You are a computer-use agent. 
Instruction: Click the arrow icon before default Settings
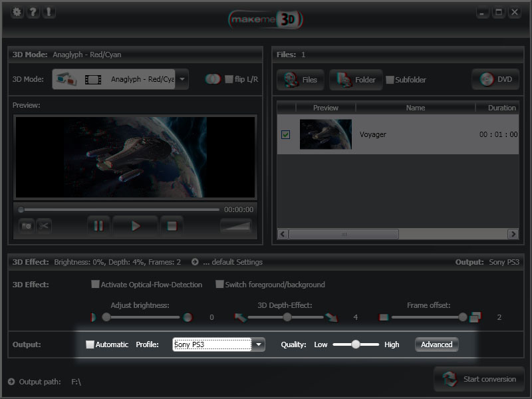(x=195, y=262)
